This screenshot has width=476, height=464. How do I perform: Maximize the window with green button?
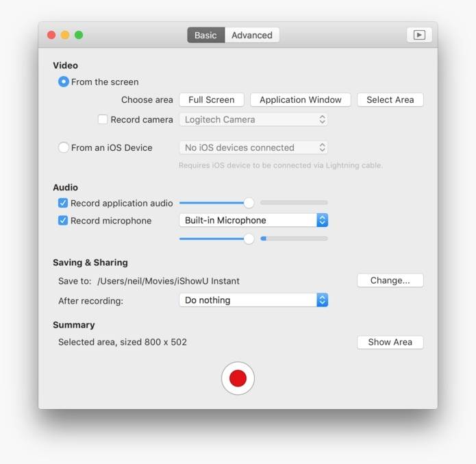pos(79,35)
